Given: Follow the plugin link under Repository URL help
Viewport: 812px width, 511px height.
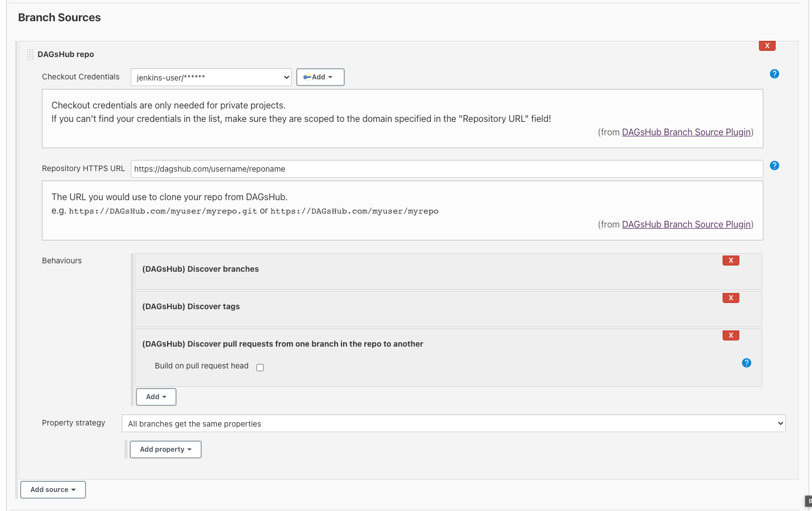Looking at the screenshot, I should coord(686,224).
